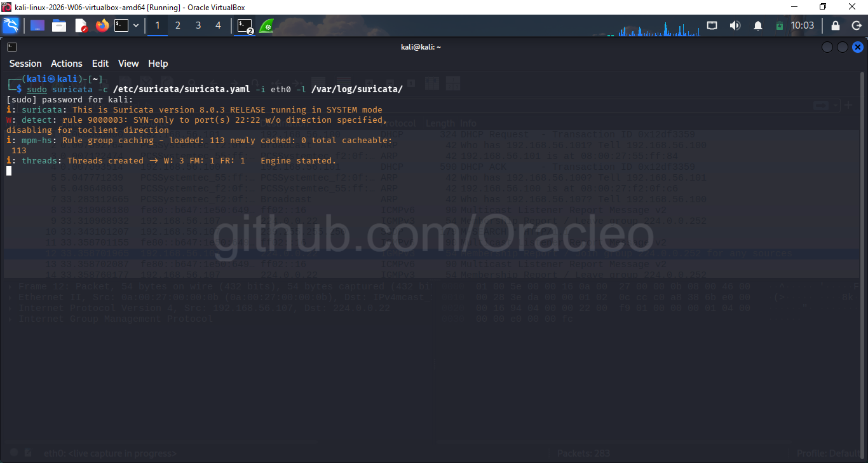This screenshot has height=463, width=868.
Task: Click the battery power indicator
Action: point(780,26)
